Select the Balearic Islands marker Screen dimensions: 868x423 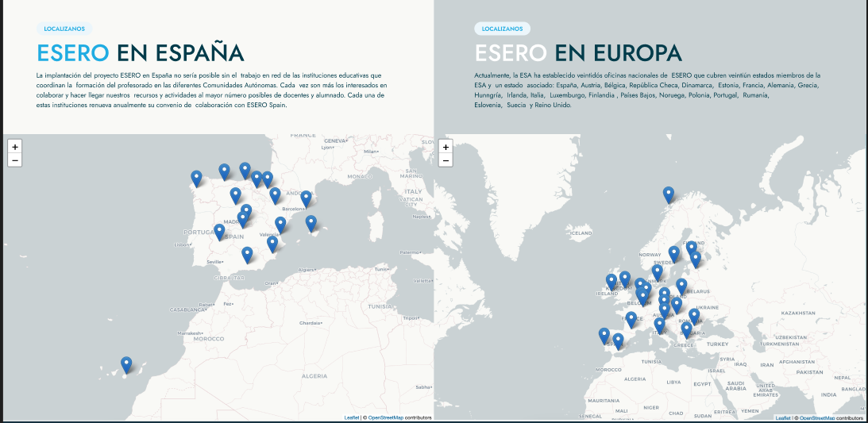(x=311, y=223)
